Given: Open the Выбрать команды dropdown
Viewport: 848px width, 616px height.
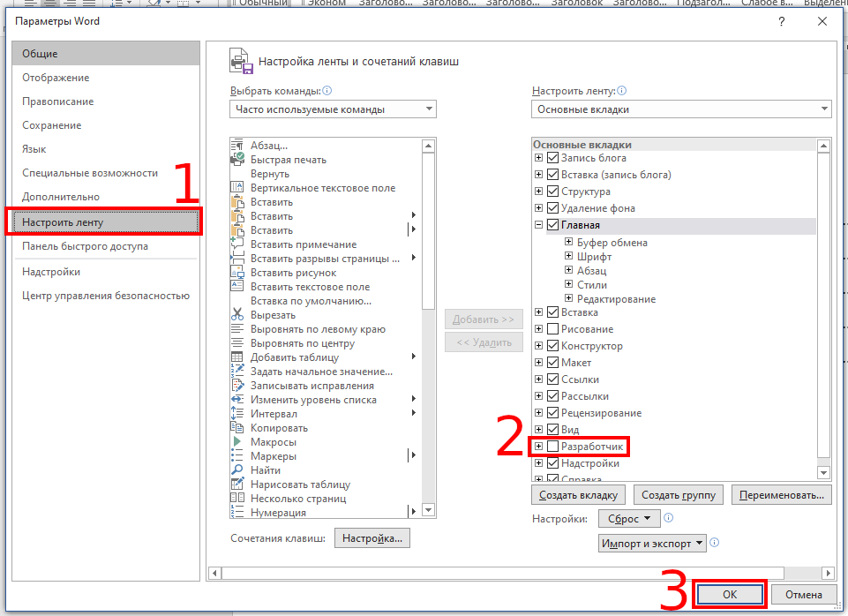Looking at the screenshot, I should click(334, 109).
